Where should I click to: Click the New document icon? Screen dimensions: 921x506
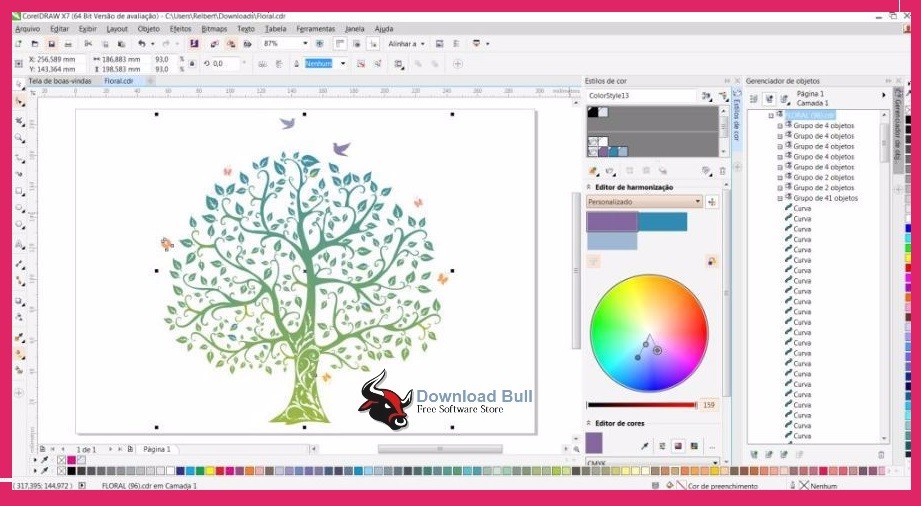(18, 44)
